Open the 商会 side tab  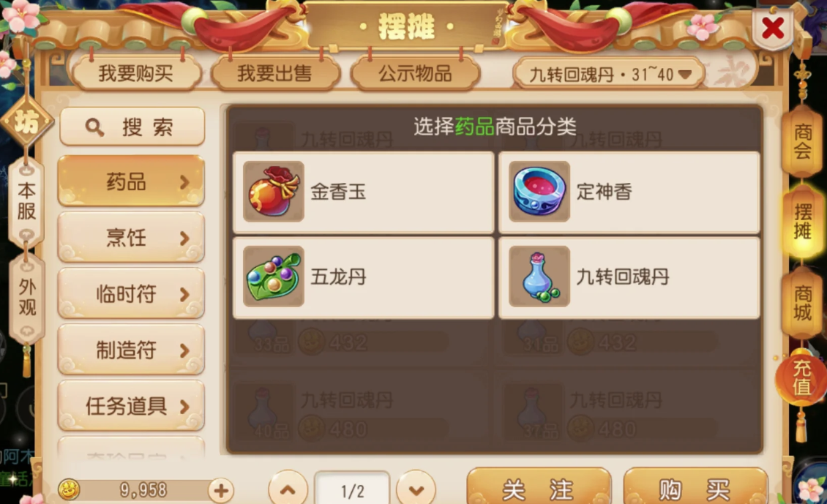[802, 140]
